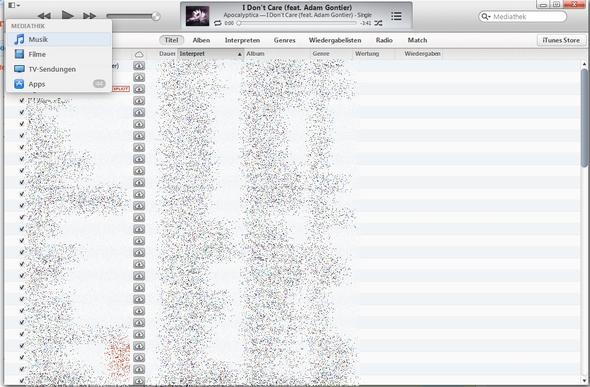The width and height of the screenshot is (590, 387).
Task: Click the Apocalyptica artist and album line
Action: 298,15
